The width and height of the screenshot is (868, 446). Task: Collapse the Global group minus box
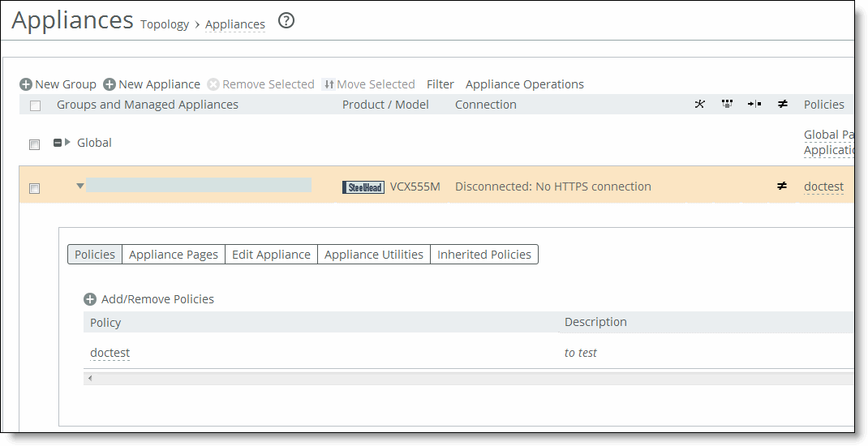[58, 143]
